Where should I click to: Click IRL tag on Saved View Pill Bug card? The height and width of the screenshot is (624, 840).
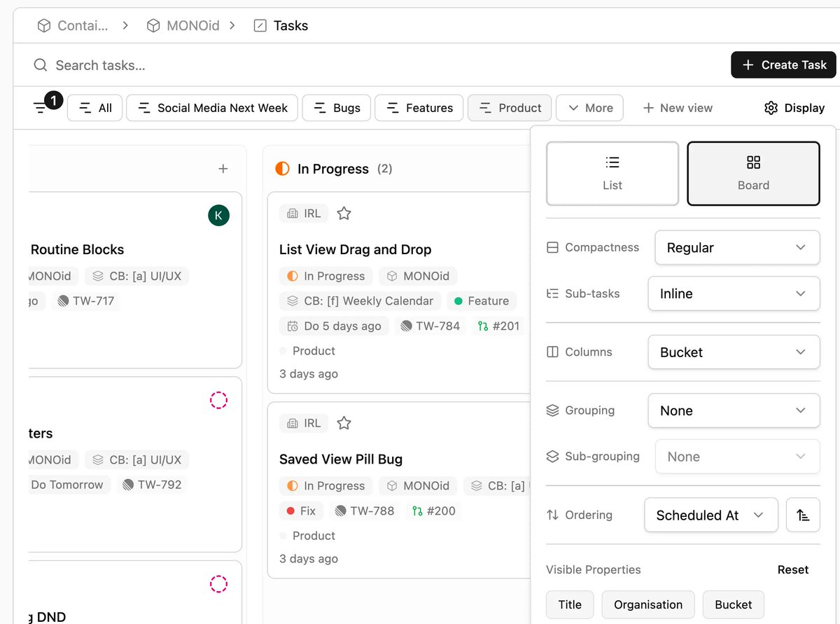click(304, 423)
